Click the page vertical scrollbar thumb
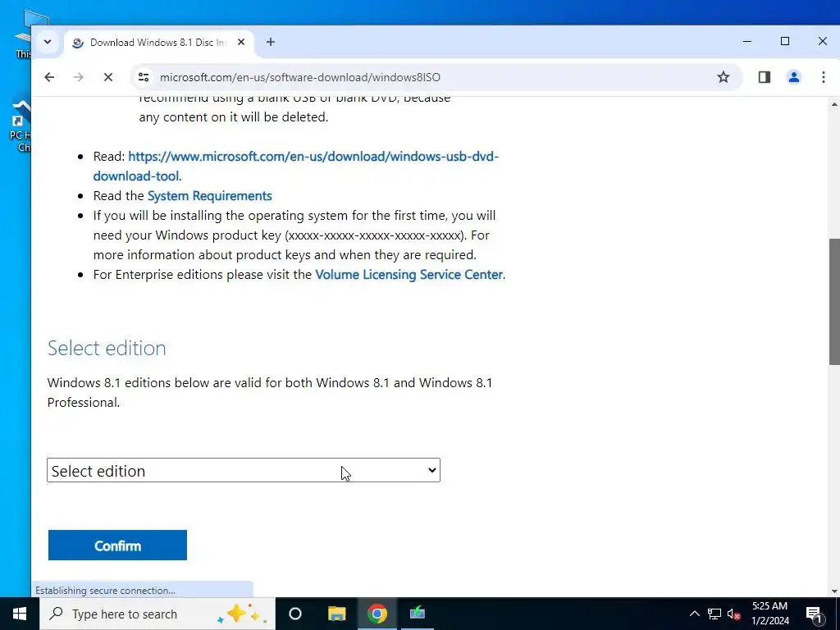Viewport: 840px width, 630px height. pyautogui.click(x=834, y=302)
